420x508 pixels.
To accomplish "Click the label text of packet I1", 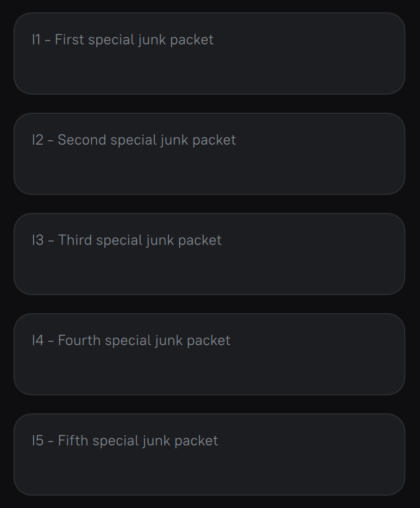I will 123,39.
